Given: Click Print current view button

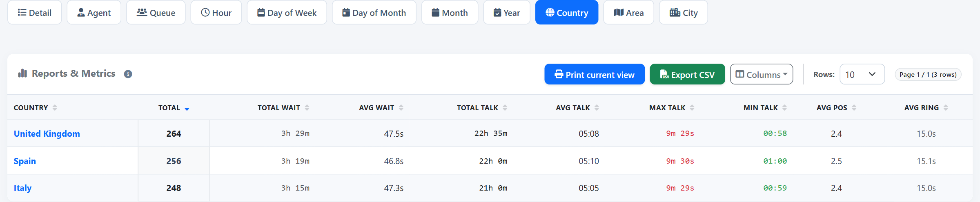Looking at the screenshot, I should (595, 74).
